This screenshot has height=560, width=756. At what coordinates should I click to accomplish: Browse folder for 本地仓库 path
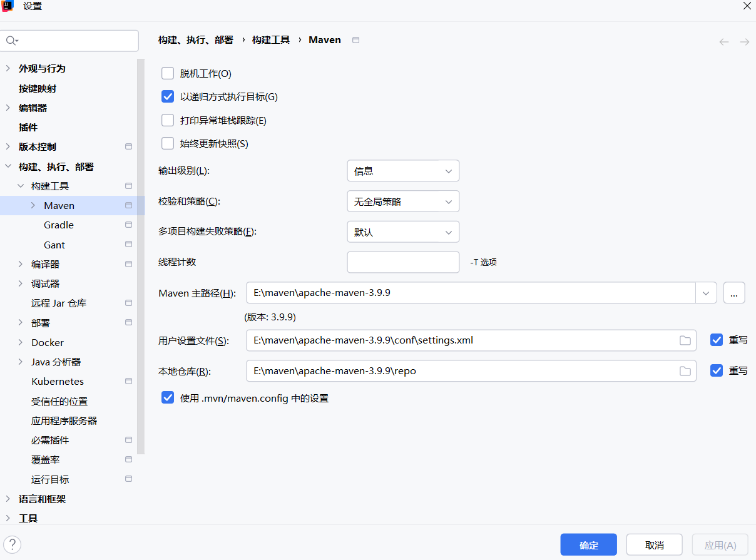pos(685,371)
